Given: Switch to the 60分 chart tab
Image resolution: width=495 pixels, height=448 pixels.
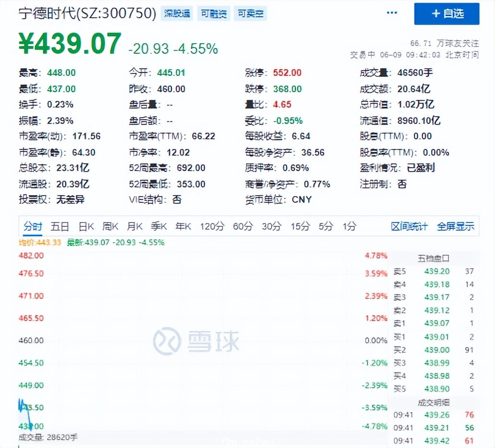Looking at the screenshot, I should coord(243,226).
